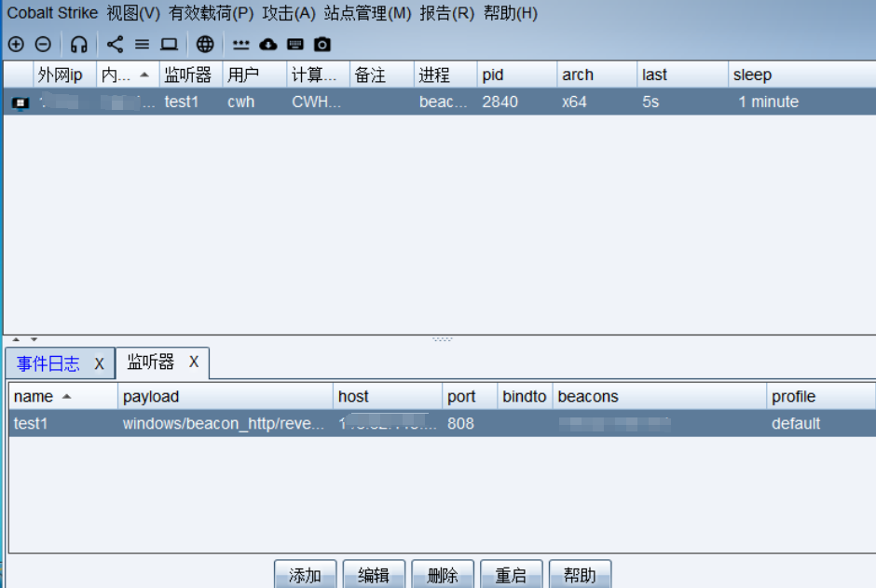Show the target table using the laptop icon
Image resolution: width=876 pixels, height=588 pixels.
(169, 44)
